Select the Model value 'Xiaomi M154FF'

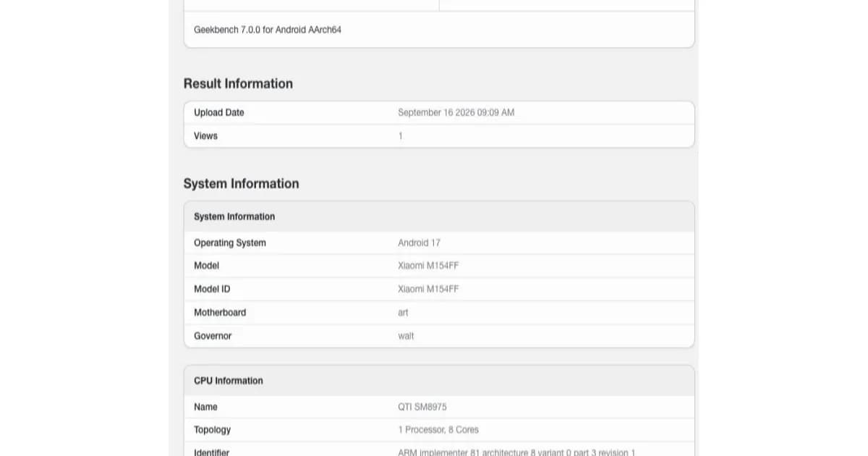[428, 266]
